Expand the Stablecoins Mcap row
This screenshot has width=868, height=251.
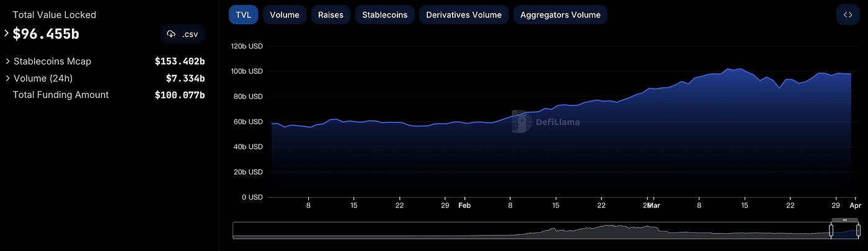pyautogui.click(x=7, y=61)
